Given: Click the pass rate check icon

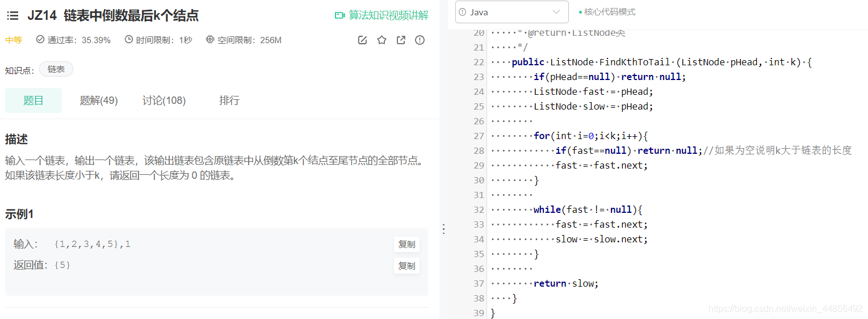Looking at the screenshot, I should [x=40, y=40].
